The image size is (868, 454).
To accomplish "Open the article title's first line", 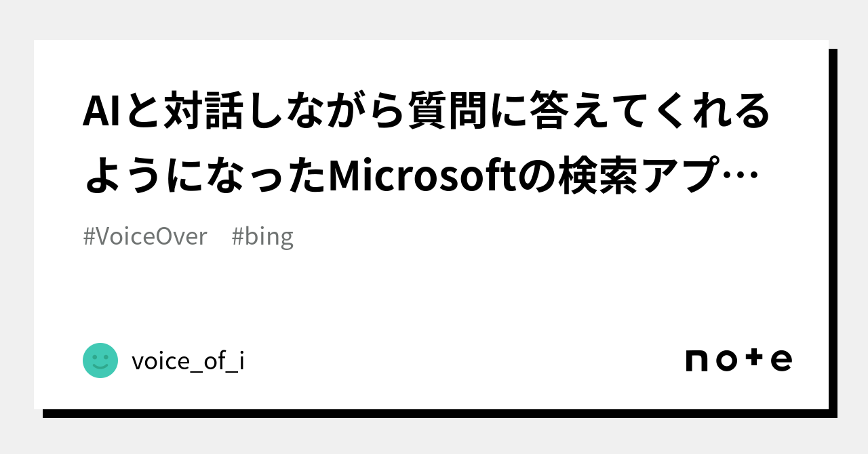I will 427,112.
